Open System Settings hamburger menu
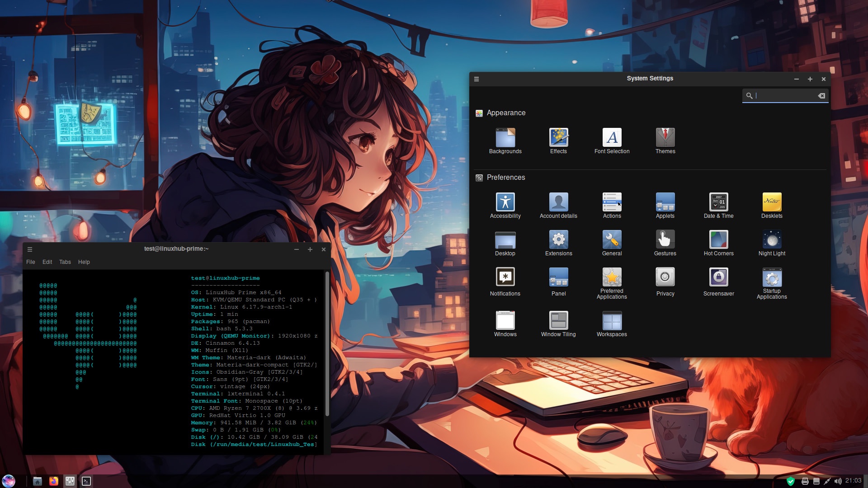 476,79
